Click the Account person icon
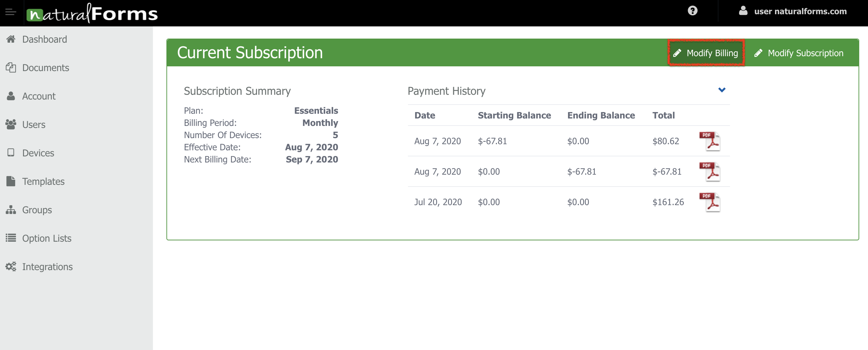The height and width of the screenshot is (350, 868). [11, 96]
